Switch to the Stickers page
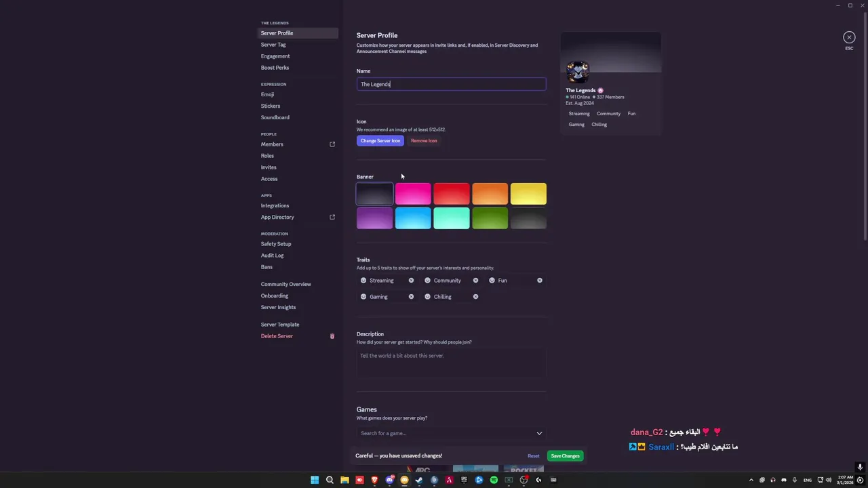The width and height of the screenshot is (868, 488). (271, 106)
